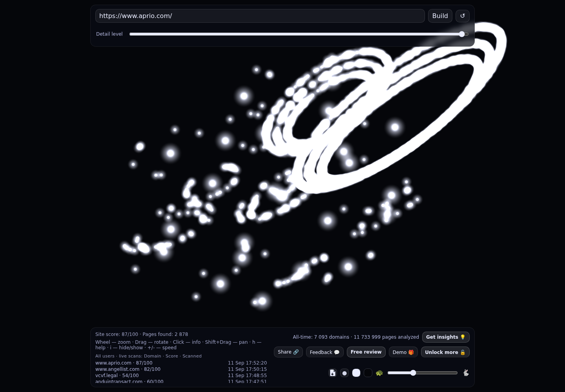
Task: Select the www.angellist.com 82/100 scan row
Action: coord(181,369)
